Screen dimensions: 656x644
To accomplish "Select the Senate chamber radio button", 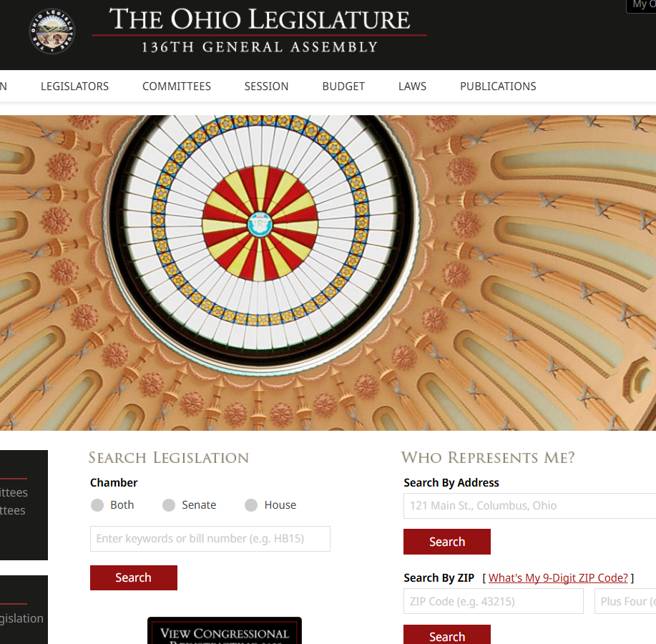I will (169, 505).
